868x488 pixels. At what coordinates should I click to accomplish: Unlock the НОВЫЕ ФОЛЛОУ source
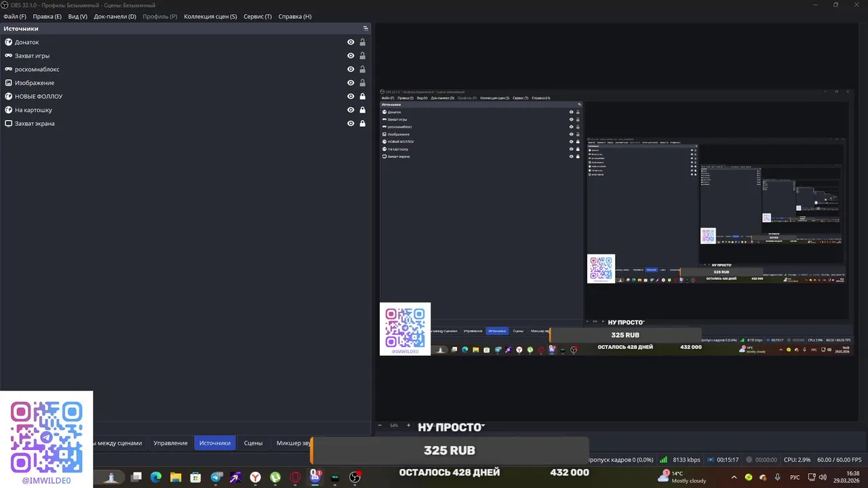pos(363,96)
